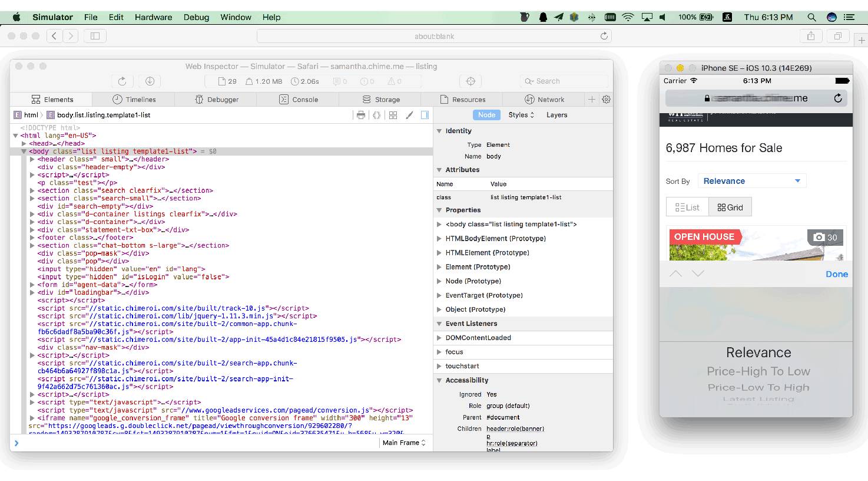This screenshot has width=868, height=481.
Task: Expand the touchstart listener row
Action: click(x=439, y=366)
